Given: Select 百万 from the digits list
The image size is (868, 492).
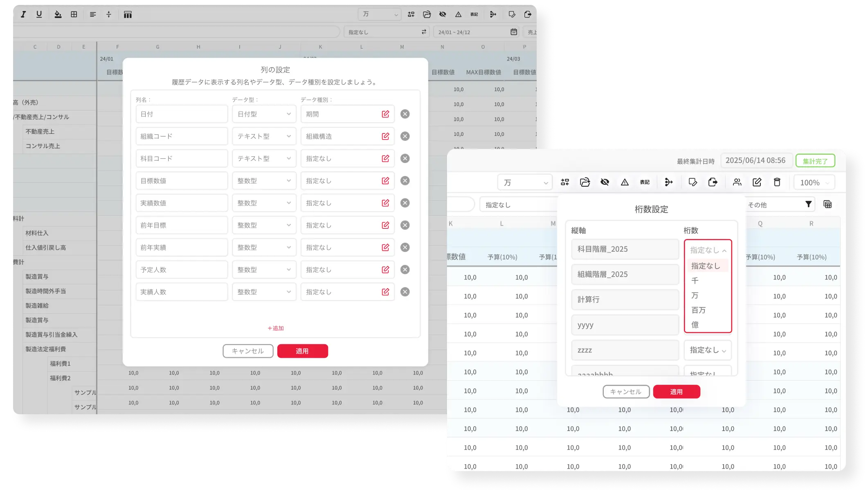Looking at the screenshot, I should pyautogui.click(x=699, y=310).
